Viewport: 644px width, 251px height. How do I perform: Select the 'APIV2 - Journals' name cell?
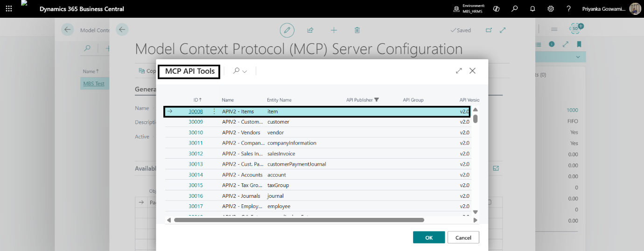pos(241,196)
